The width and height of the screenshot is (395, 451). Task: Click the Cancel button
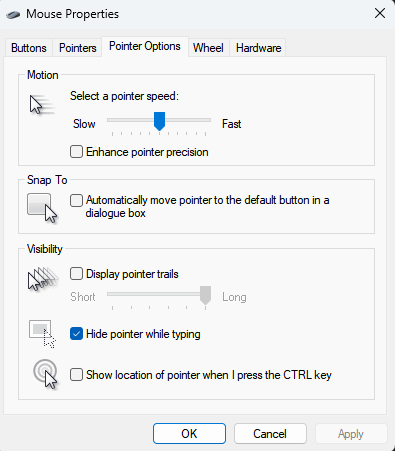[270, 434]
